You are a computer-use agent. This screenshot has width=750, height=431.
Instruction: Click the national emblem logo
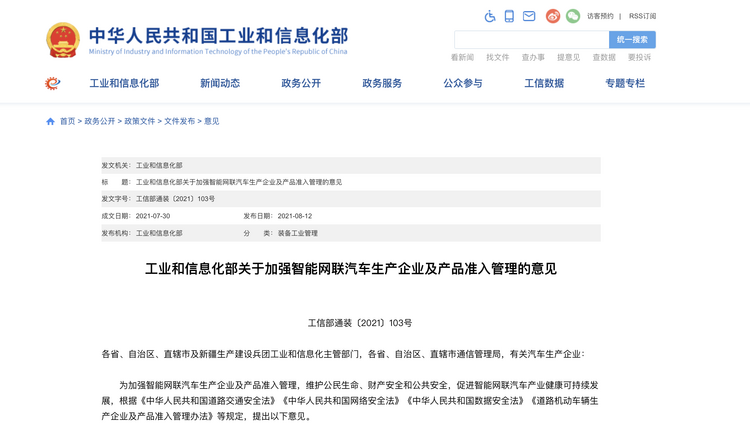coord(63,40)
